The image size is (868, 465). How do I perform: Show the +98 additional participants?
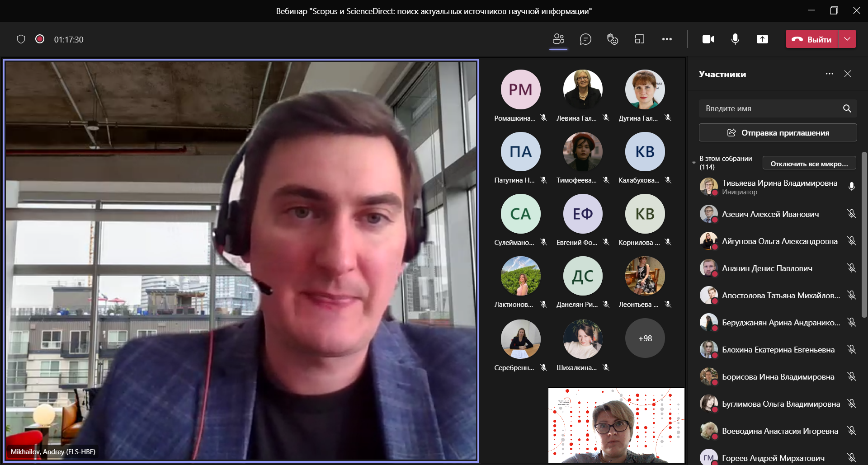pyautogui.click(x=645, y=338)
